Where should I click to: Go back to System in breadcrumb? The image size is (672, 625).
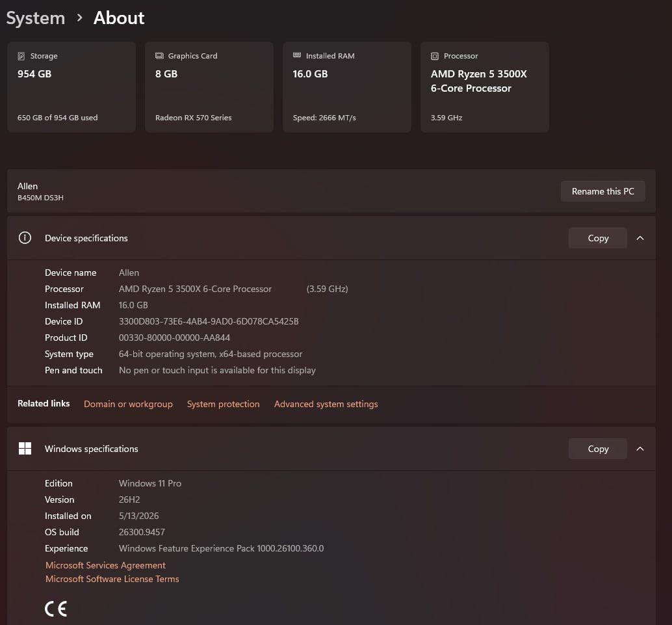pos(36,18)
